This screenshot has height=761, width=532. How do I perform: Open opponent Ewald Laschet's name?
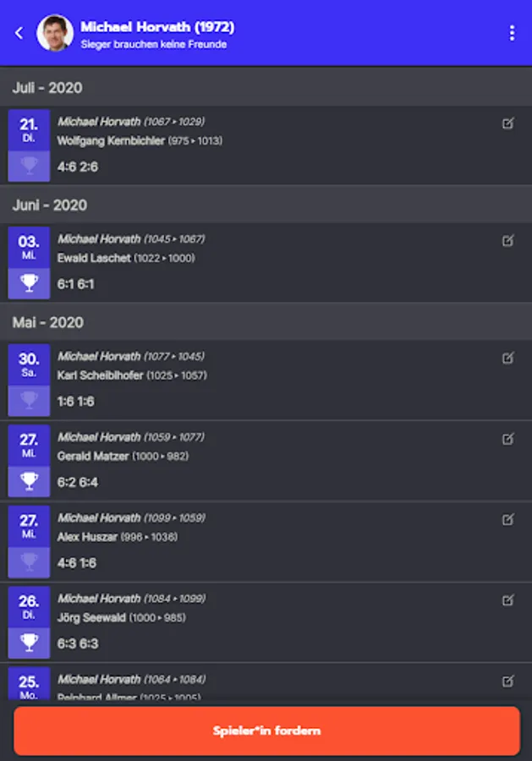(94, 258)
